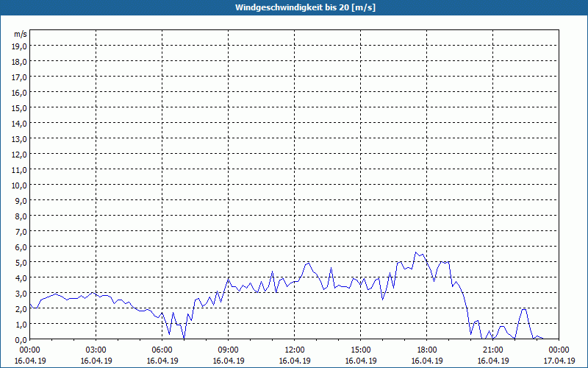
Task: Click the 03:00 time label on the x-axis
Action: click(96, 350)
